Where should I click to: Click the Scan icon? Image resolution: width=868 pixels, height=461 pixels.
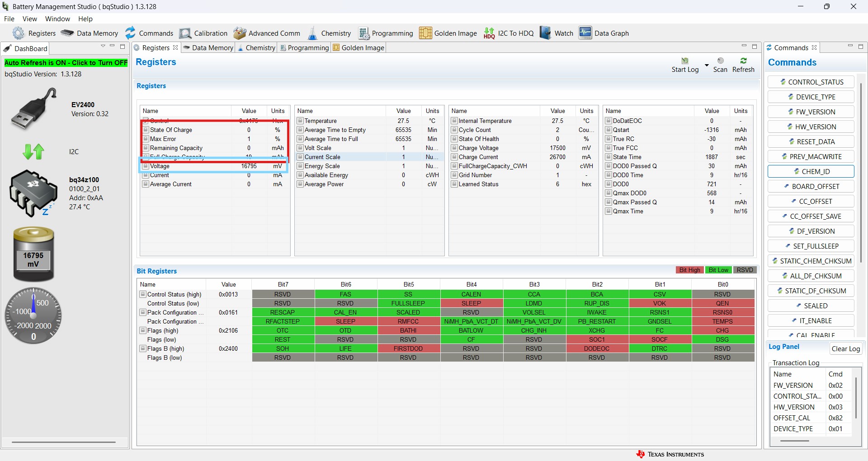[721, 61]
